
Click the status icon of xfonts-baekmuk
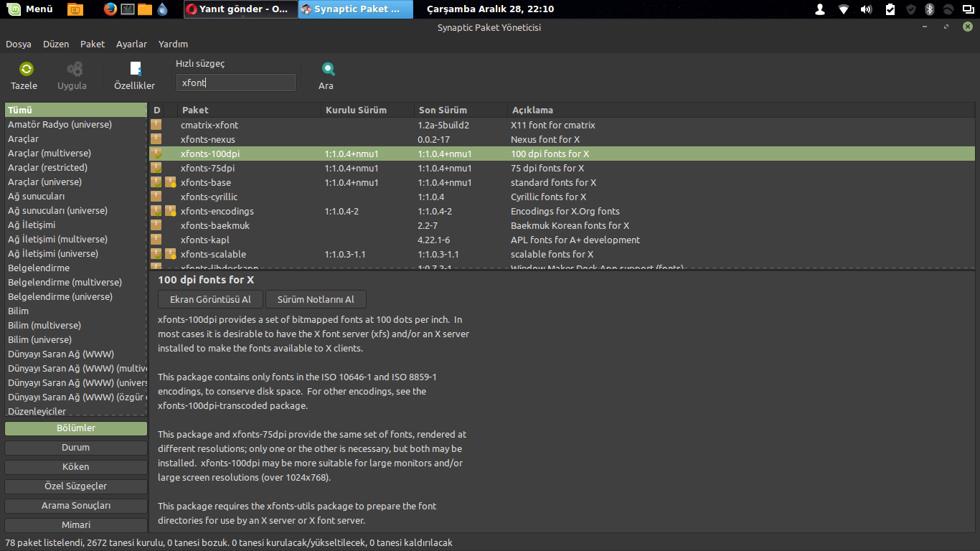pos(156,225)
